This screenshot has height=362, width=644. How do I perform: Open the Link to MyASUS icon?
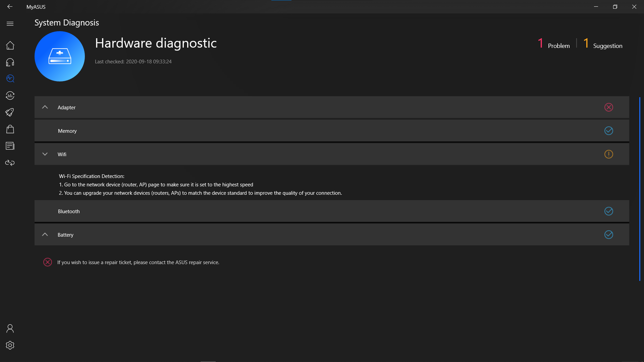(10, 163)
